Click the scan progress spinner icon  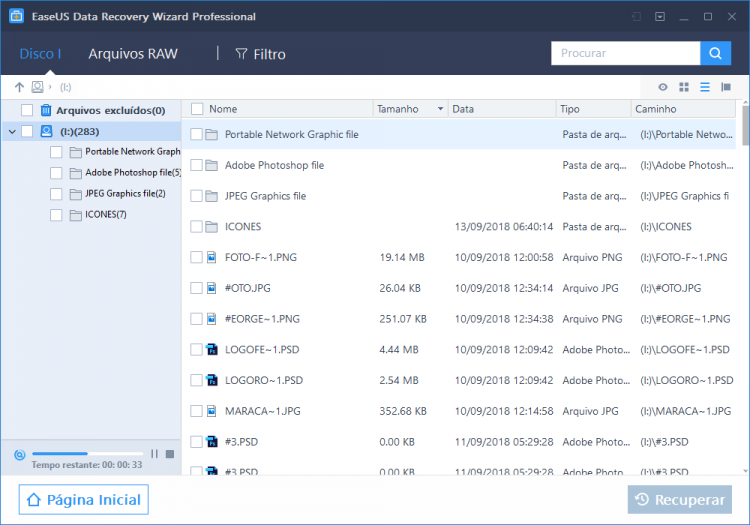tap(20, 454)
